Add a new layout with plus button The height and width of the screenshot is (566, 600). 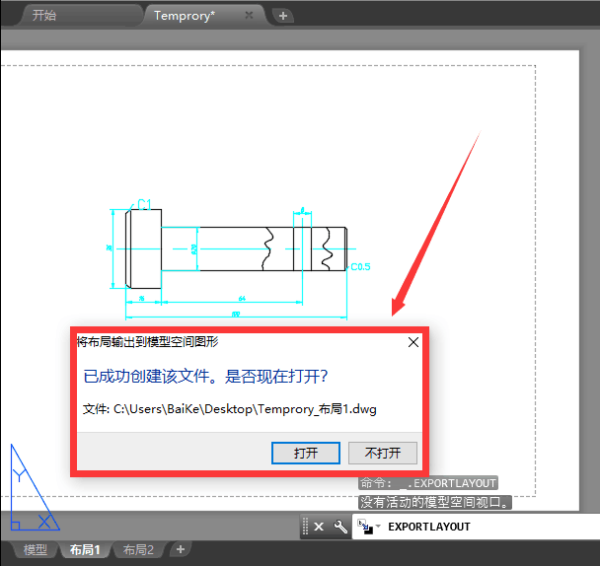coord(180,550)
